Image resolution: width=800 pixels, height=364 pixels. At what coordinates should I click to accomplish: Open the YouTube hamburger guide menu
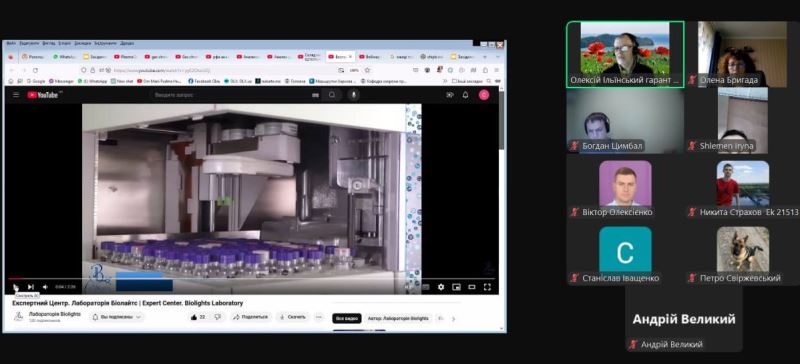[16, 95]
